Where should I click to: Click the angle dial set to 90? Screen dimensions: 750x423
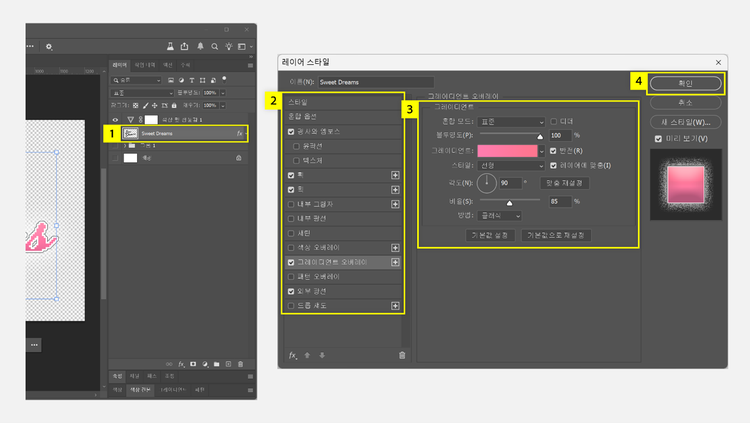tap(486, 183)
